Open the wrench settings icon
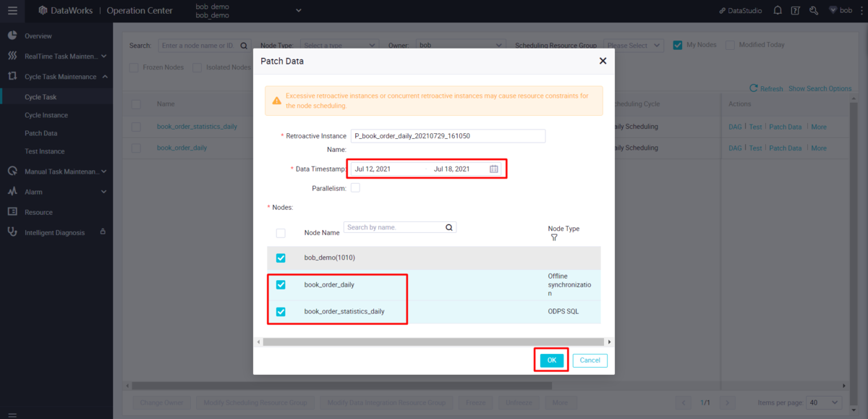The image size is (868, 419). point(813,10)
